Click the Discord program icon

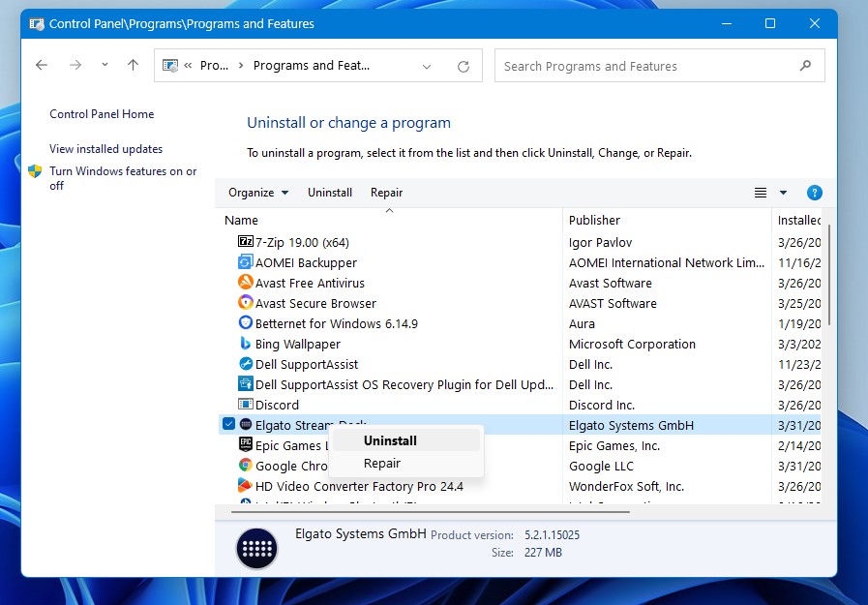(x=245, y=404)
